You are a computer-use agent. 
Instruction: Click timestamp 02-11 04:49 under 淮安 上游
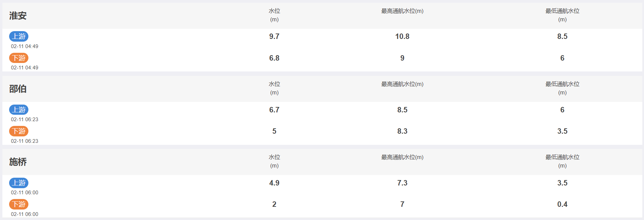(x=25, y=46)
